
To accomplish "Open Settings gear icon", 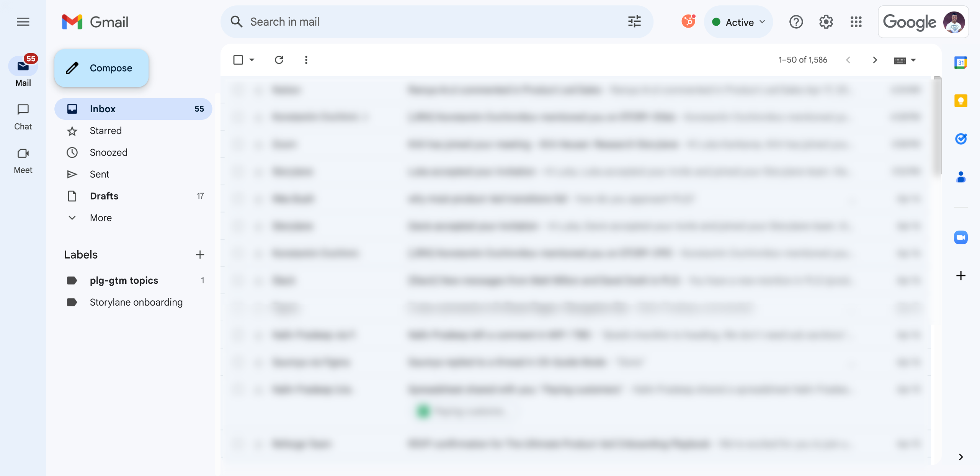I will (826, 22).
